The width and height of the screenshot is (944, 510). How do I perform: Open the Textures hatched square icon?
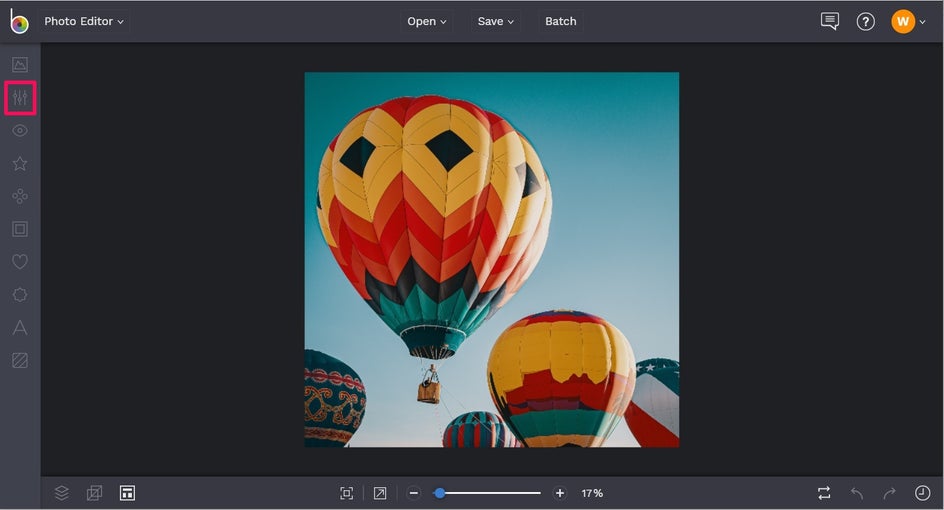point(20,360)
